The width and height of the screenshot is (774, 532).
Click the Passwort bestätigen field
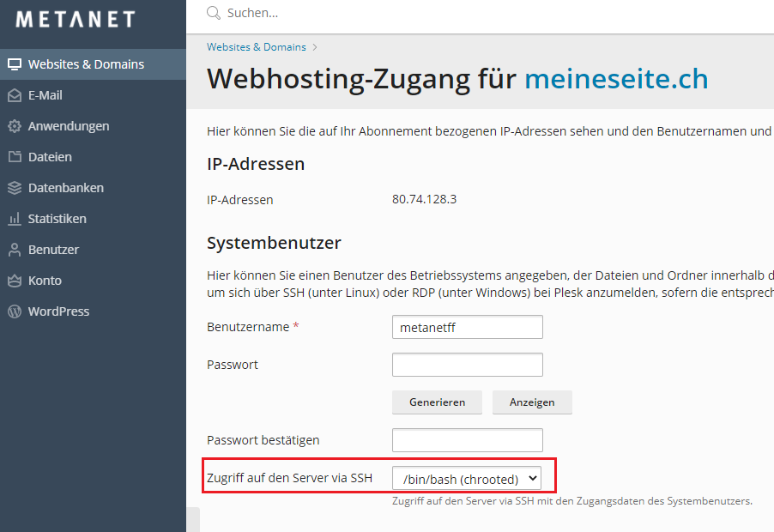[467, 440]
